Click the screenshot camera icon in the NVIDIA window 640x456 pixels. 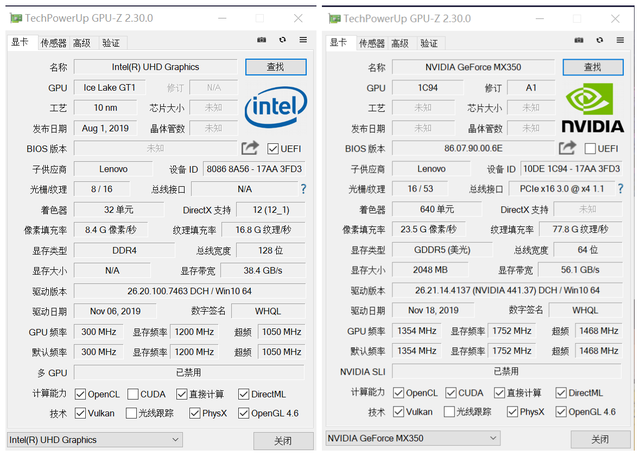(x=579, y=40)
